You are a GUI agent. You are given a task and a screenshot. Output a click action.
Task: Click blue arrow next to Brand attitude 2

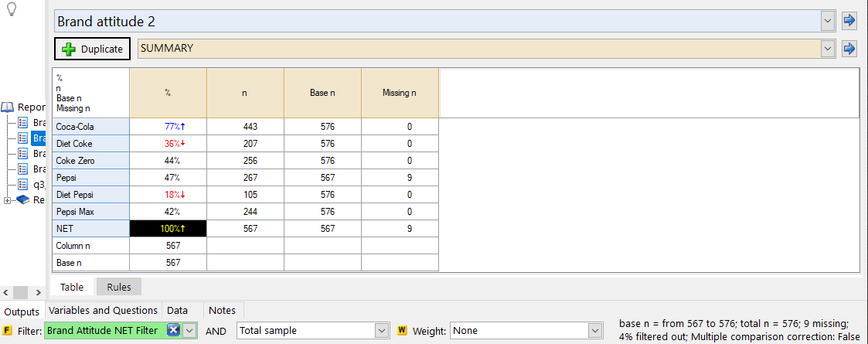point(849,21)
